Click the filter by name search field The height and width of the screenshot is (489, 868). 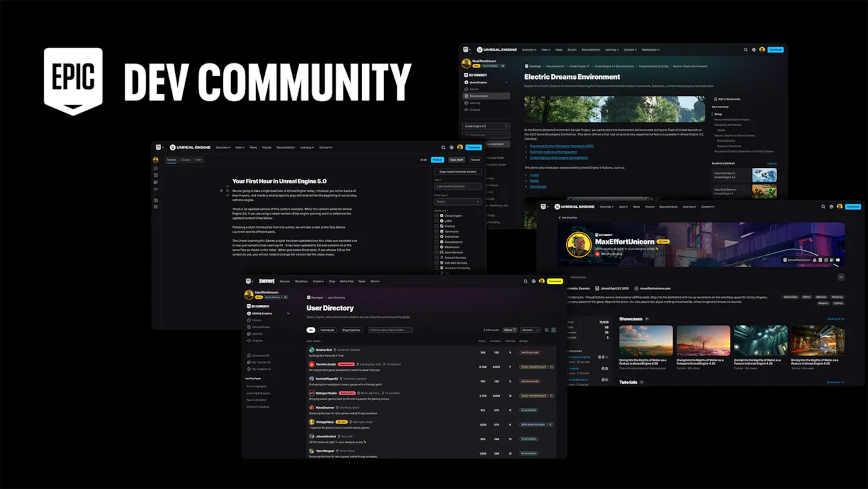point(390,330)
